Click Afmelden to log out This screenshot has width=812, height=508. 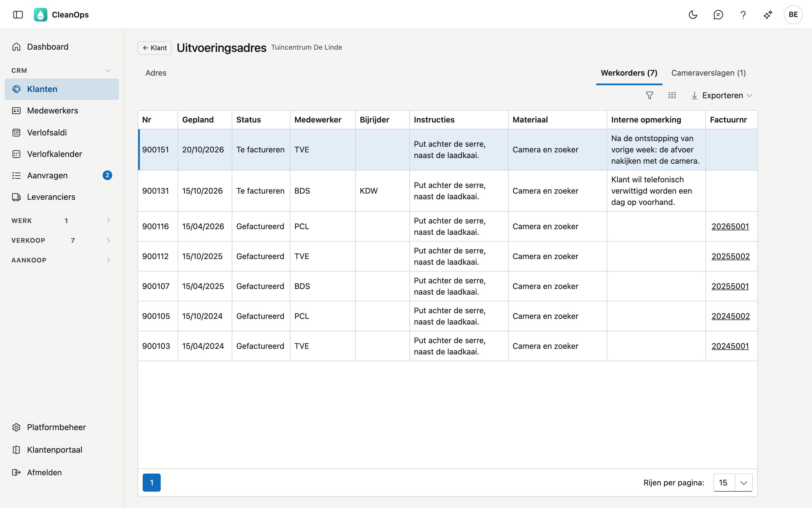click(x=62, y=472)
